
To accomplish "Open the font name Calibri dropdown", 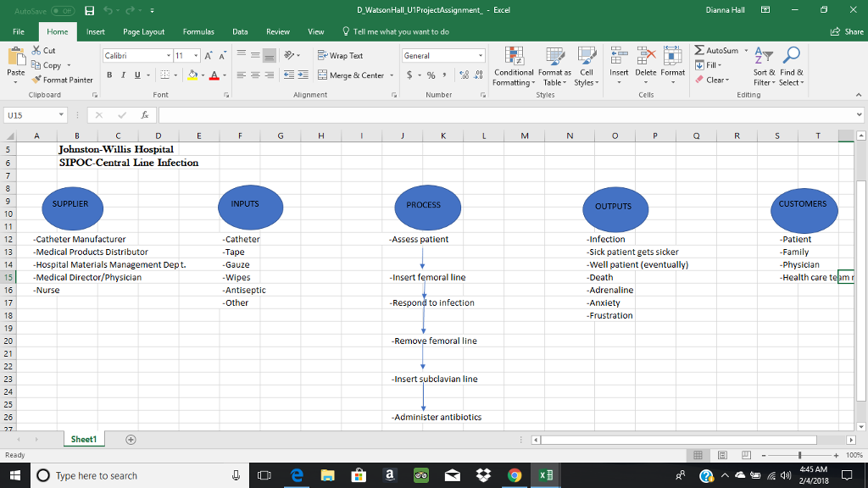I will 169,56.
